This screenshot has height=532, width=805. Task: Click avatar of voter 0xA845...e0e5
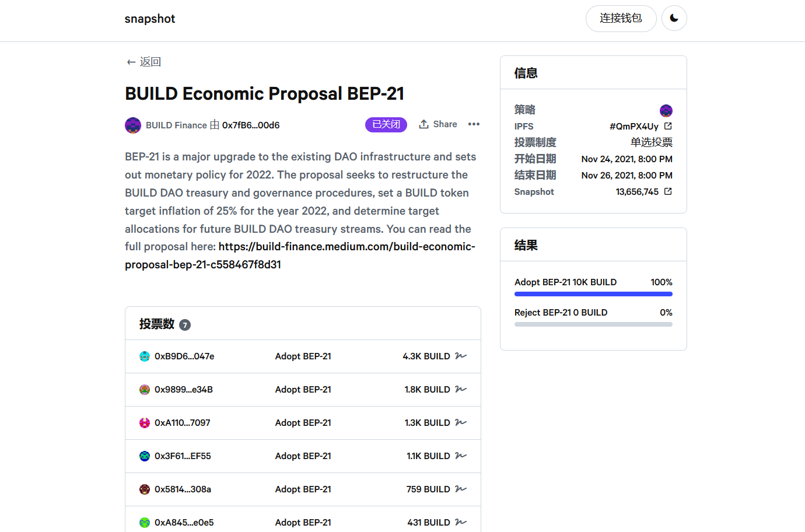click(145, 523)
